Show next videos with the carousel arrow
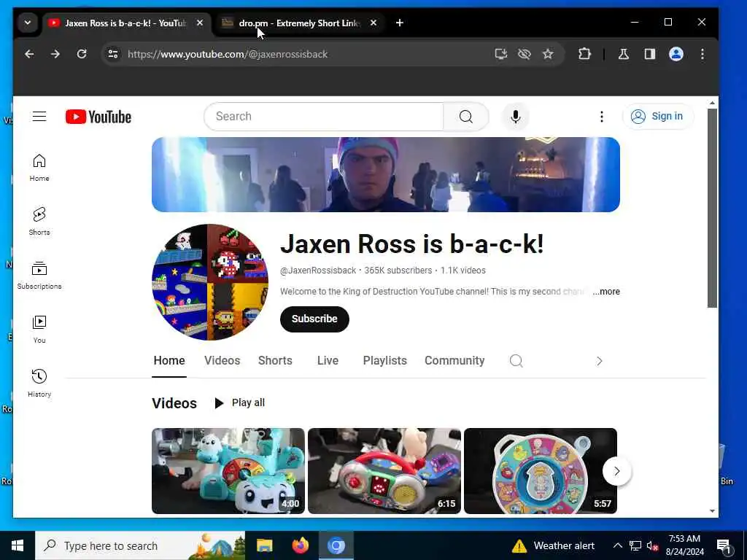 click(x=617, y=471)
